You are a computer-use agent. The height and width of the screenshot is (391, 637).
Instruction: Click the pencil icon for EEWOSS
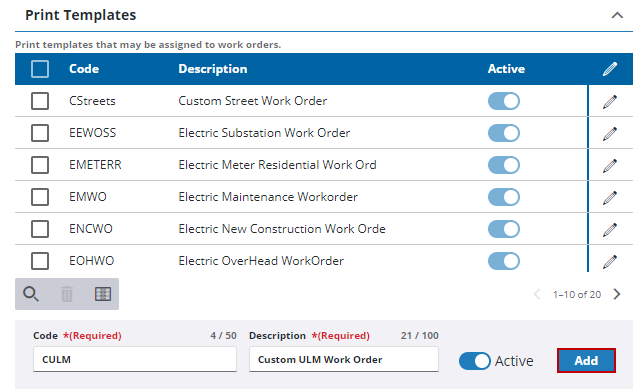[x=610, y=133]
